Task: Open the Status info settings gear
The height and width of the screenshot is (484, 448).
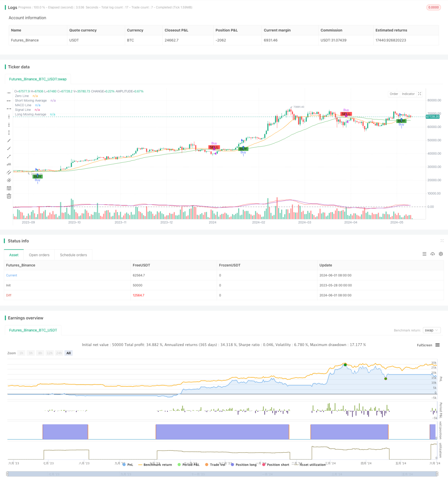Action: pos(441,254)
